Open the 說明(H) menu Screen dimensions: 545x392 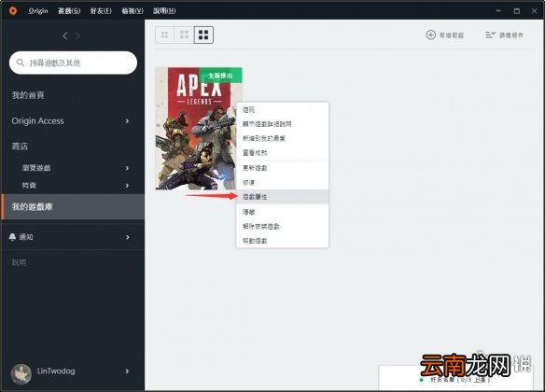click(x=164, y=11)
